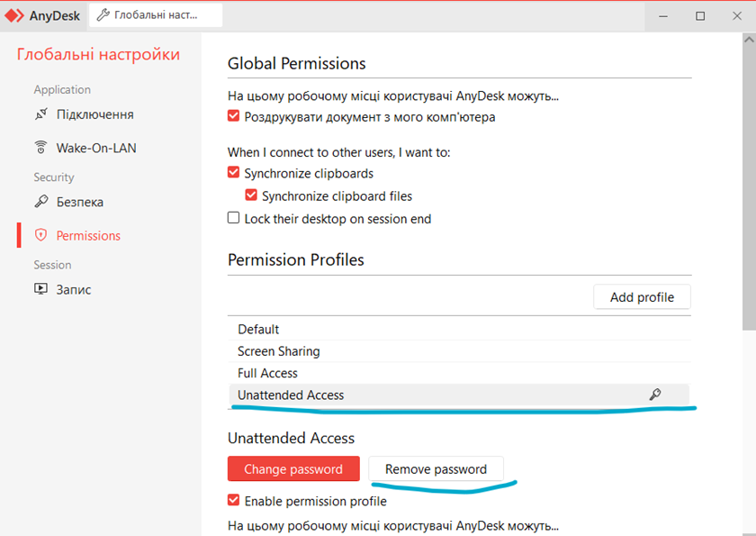Click the Запис recording icon in sidebar
Screen dimensions: 756x536
40,289
